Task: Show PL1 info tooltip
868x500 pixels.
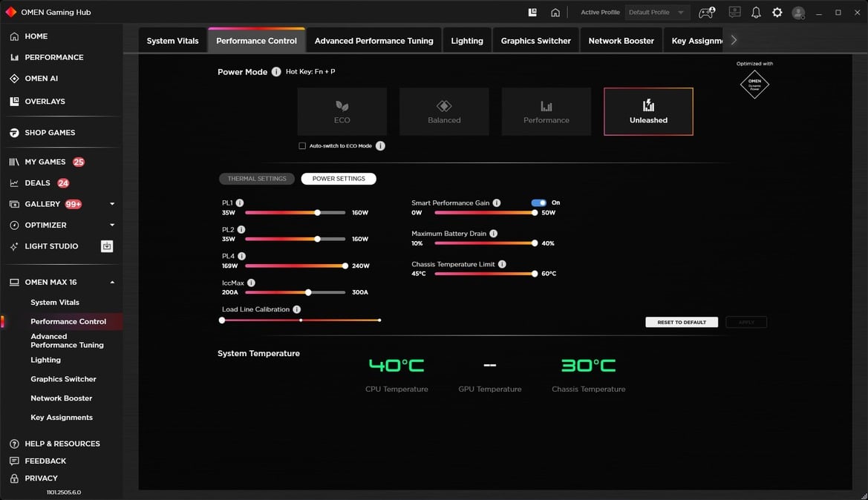Action: point(240,203)
